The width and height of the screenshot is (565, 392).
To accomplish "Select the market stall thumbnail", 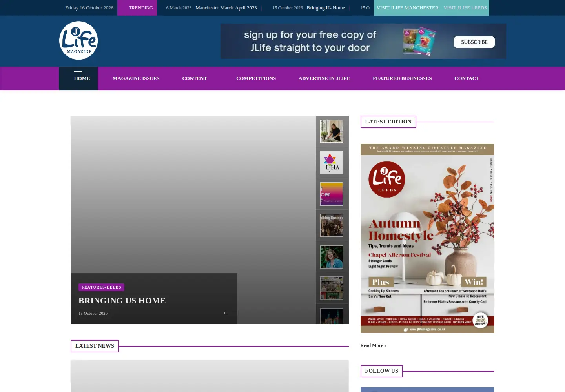I will 332,288.
